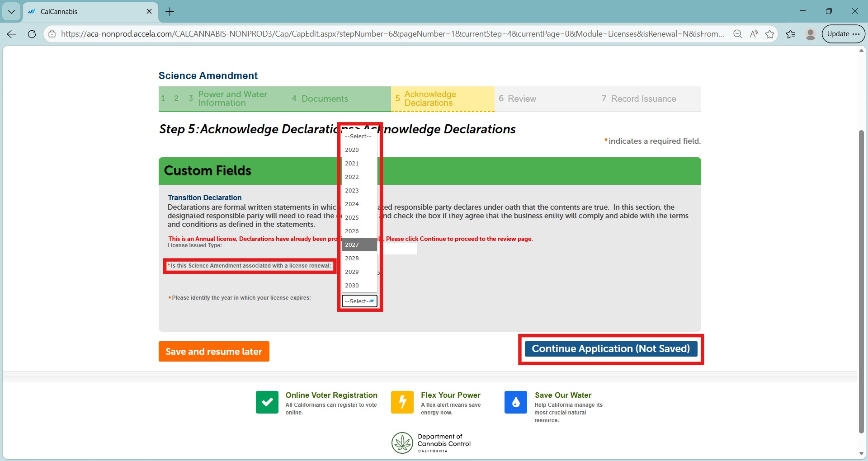868x461 pixels.
Task: Click Save and resume later button
Action: pyautogui.click(x=214, y=351)
